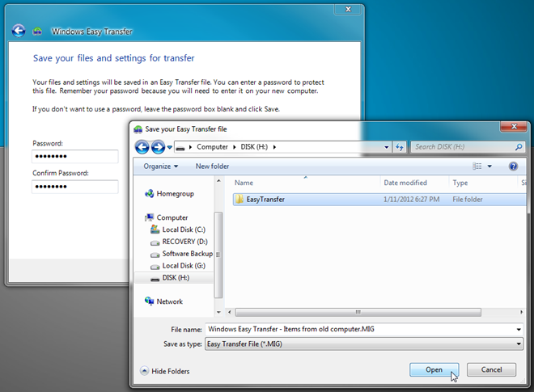
Task: Expand the Organize menu
Action: pyautogui.click(x=161, y=166)
